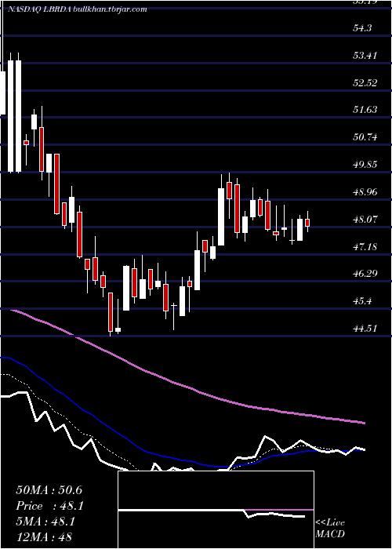Select the 49.85 price axis label
Screen dimensions: 392x549
[365, 165]
